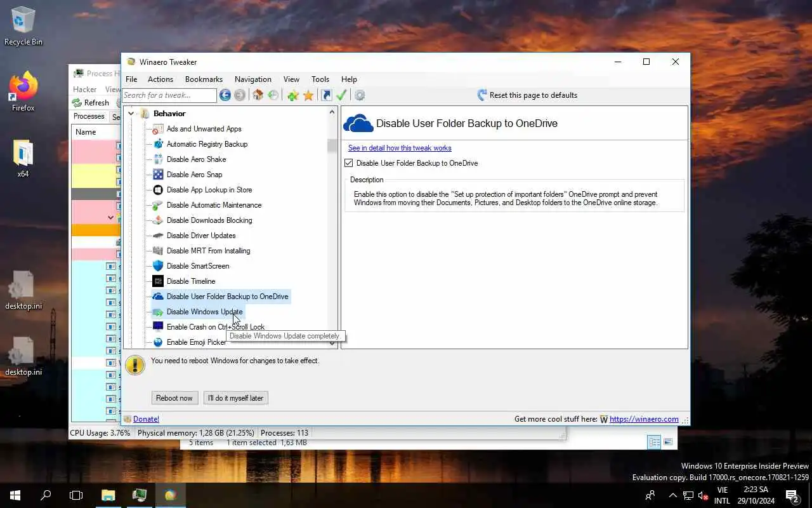
Task: Select the x64 folder on desktop
Action: point(23,158)
